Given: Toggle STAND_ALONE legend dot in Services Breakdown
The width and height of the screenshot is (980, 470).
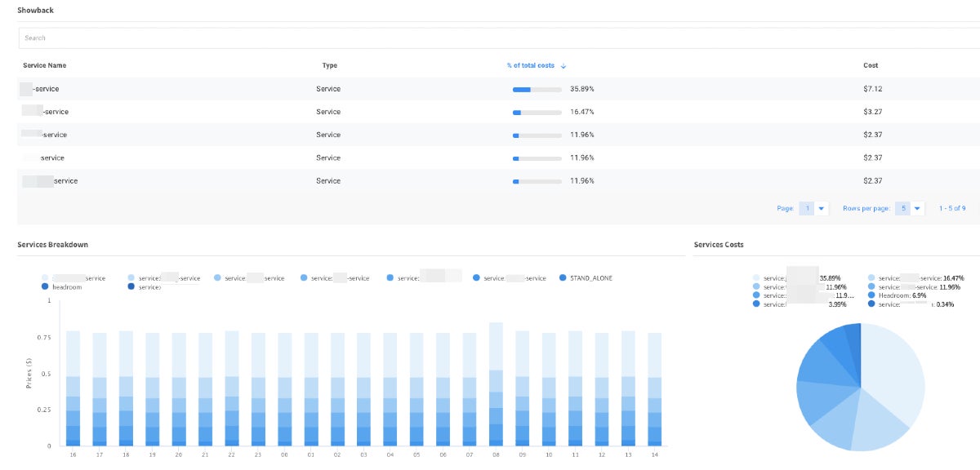Looking at the screenshot, I should point(563,278).
